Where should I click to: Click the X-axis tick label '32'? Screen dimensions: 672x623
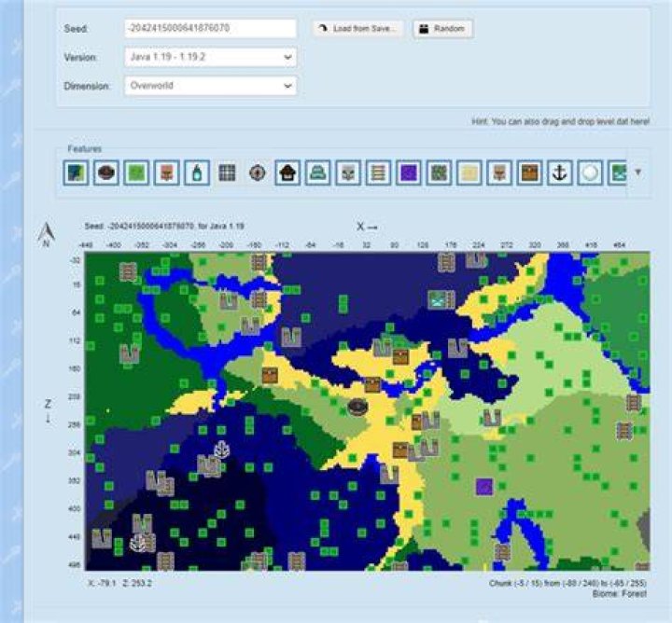[367, 245]
